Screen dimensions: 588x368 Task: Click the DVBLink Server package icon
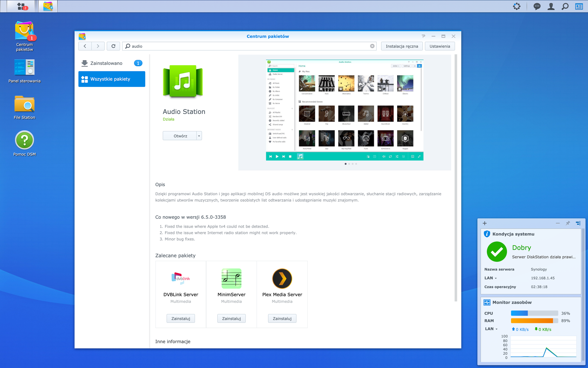[181, 278]
